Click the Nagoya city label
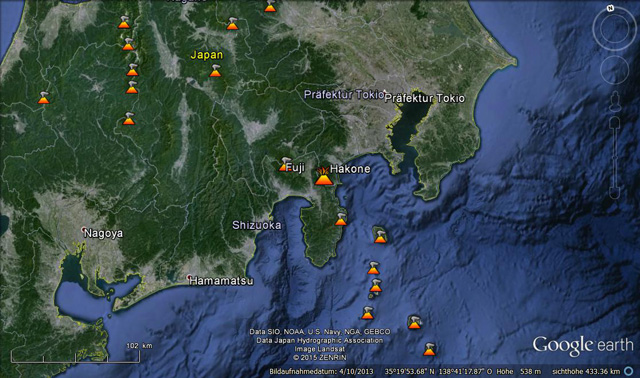The width and height of the screenshot is (640, 378). pos(103,233)
